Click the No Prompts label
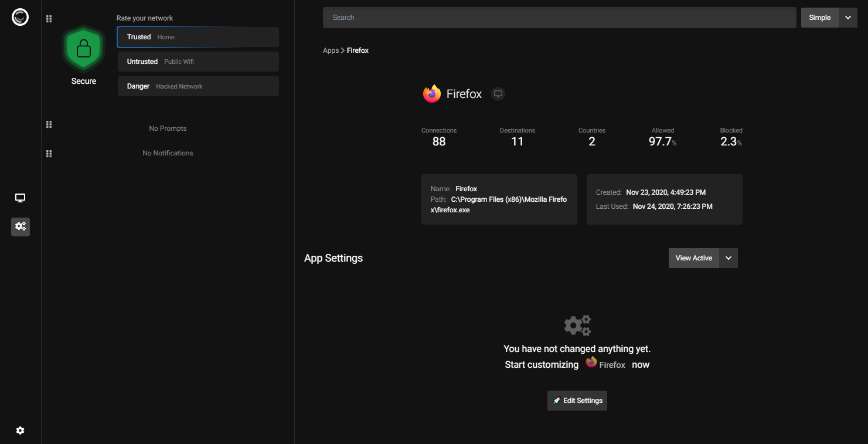The width and height of the screenshot is (868, 444). coord(168,128)
